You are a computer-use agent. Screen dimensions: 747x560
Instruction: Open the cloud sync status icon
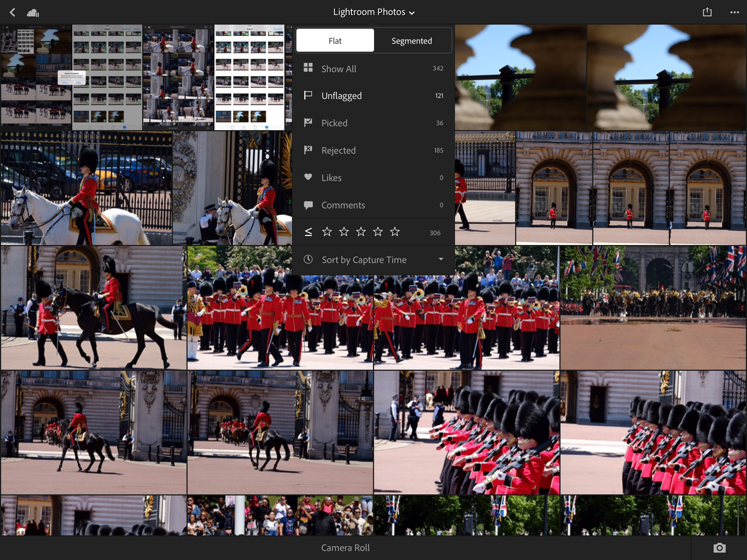coord(33,13)
